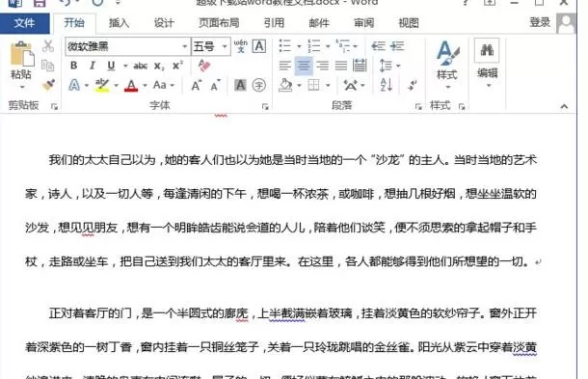588x379 pixels.
Task: Sort text A to Z
Action: point(387,85)
